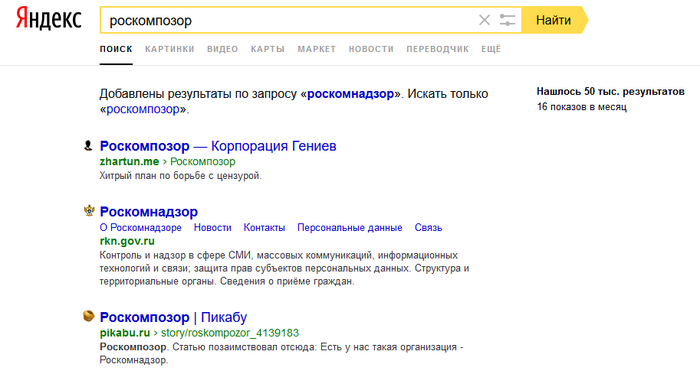Image resolution: width=700 pixels, height=374 pixels.
Task: Switch to the Видео tab
Action: point(222,49)
